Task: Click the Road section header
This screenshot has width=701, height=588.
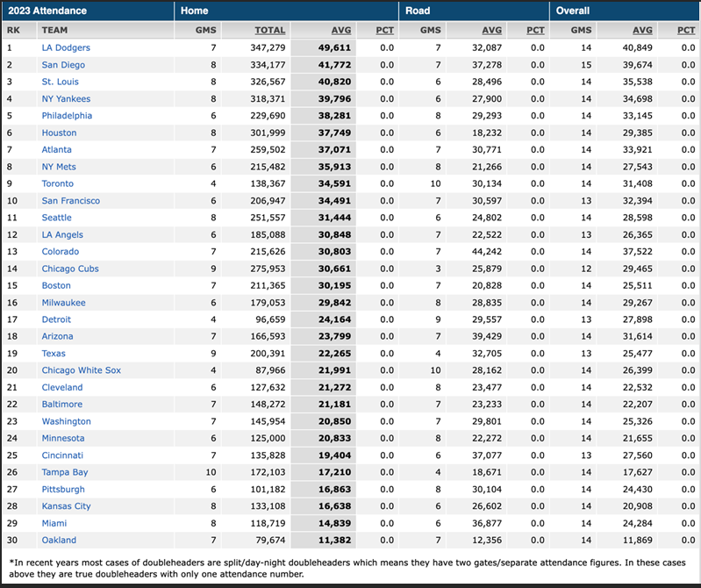Action: [418, 11]
